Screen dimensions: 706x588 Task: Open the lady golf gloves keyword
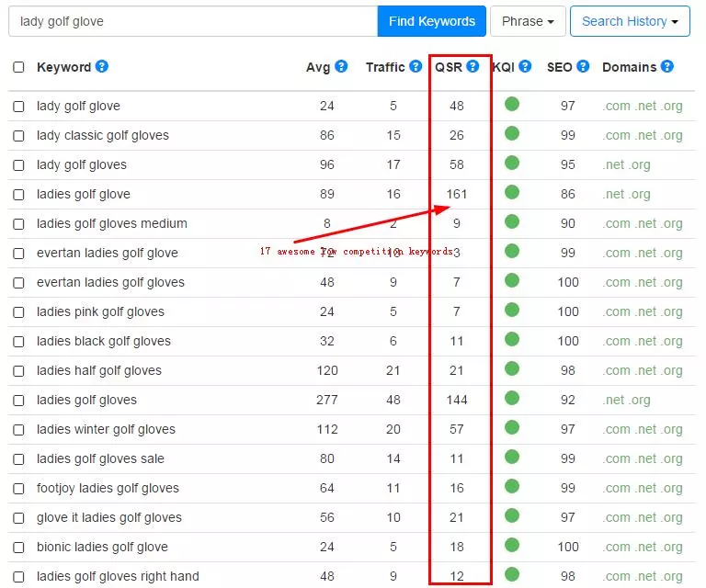(x=82, y=165)
